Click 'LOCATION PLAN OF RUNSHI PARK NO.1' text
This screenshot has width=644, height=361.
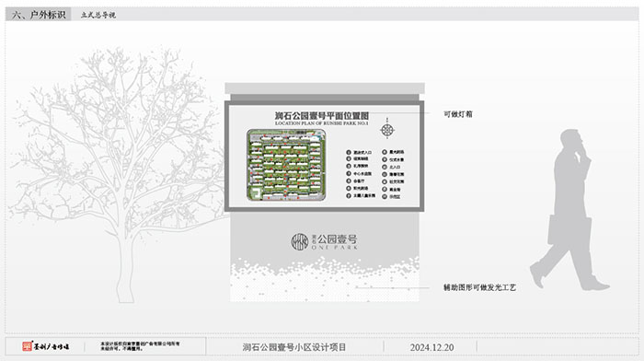(x=322, y=123)
